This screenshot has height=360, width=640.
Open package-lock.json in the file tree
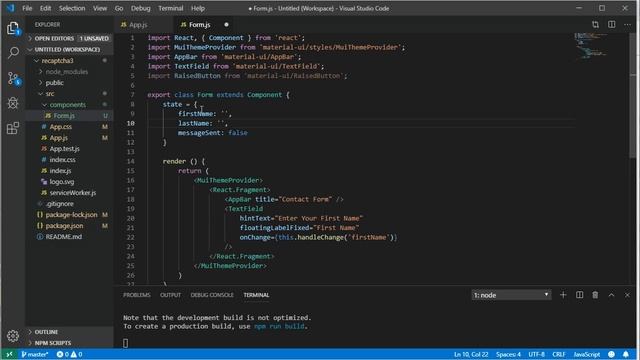[69, 215]
